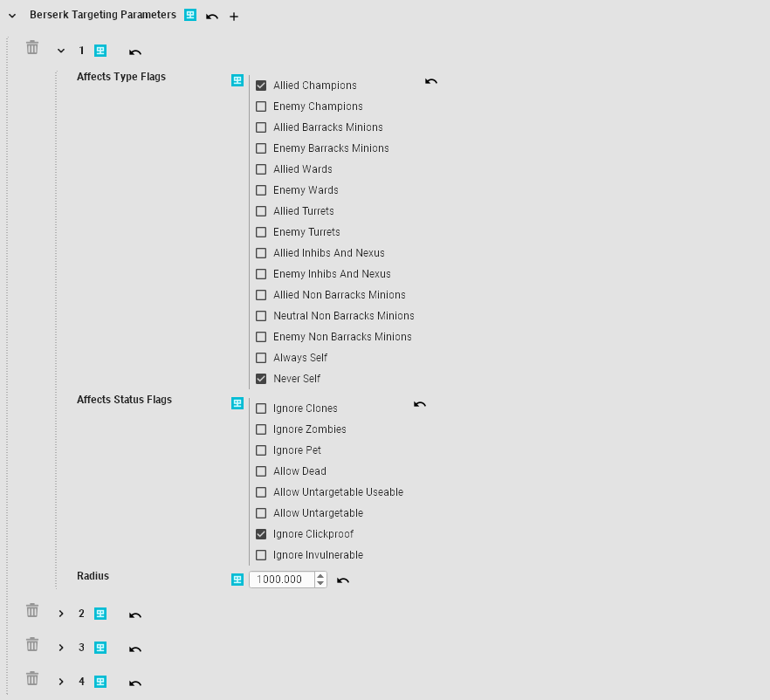Screen dimensions: 770x700
Task: Uncheck the Allied Champions checkbox
Action: coord(261,86)
